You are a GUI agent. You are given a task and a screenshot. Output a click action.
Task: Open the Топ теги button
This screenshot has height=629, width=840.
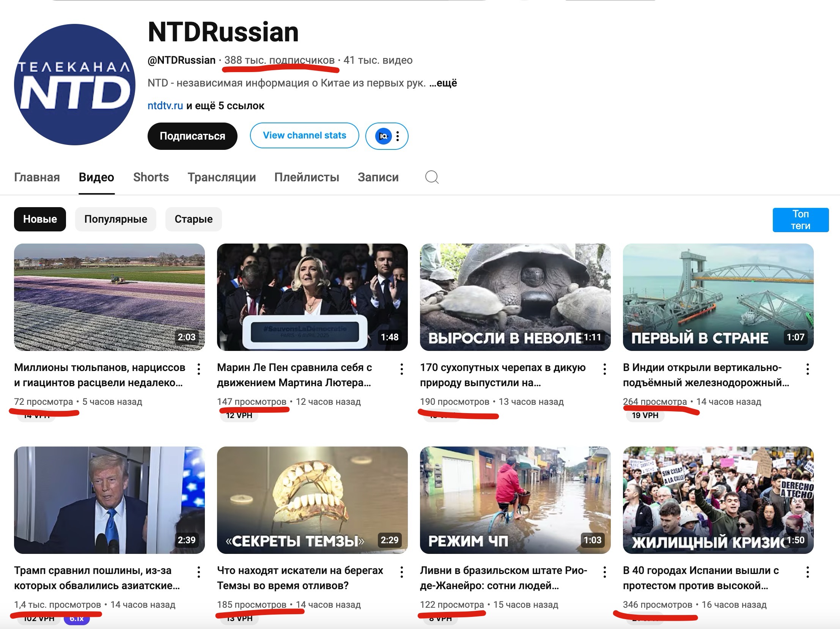(801, 220)
